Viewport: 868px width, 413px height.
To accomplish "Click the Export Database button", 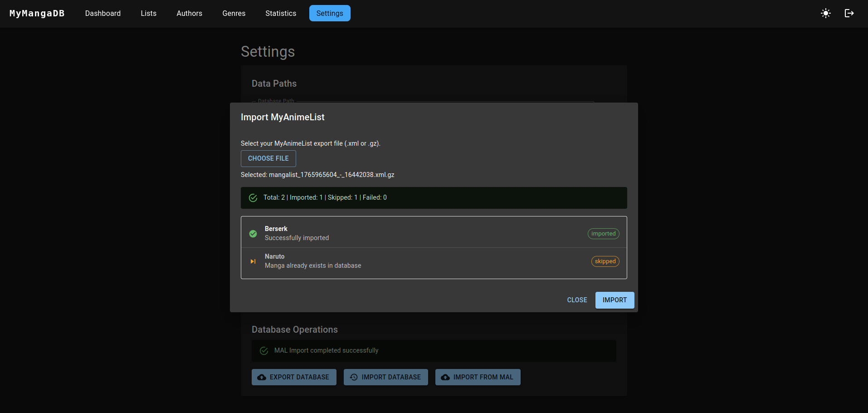I will (294, 377).
